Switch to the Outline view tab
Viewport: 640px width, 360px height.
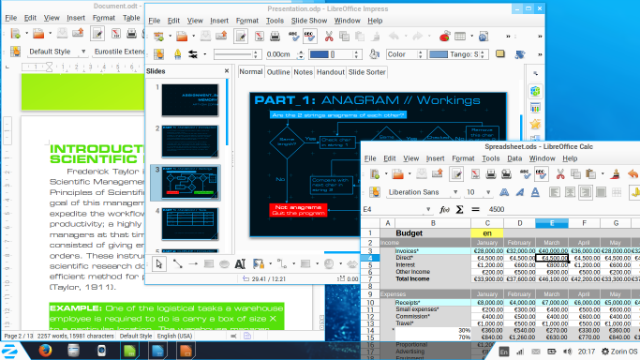(x=278, y=72)
